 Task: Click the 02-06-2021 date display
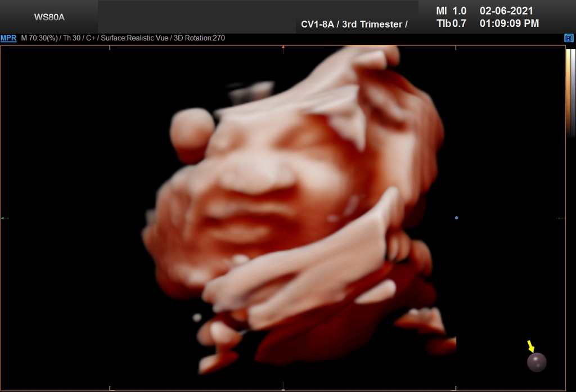pyautogui.click(x=506, y=11)
